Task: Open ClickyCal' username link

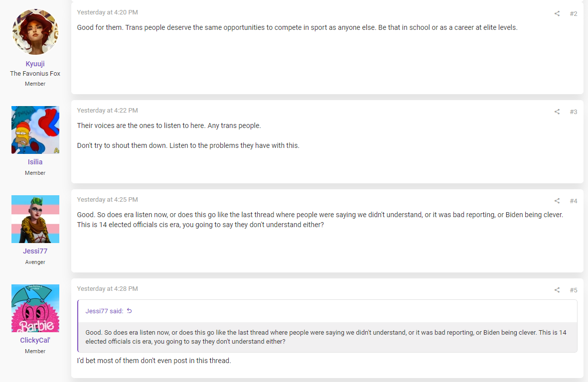Action: tap(35, 340)
